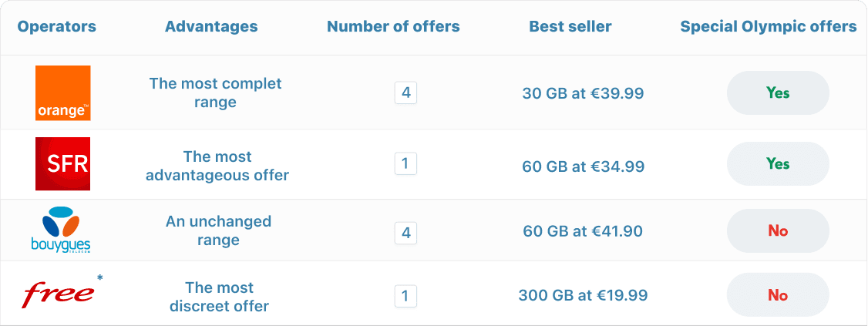Click the Best seller column header
Image resolution: width=868 pixels, height=326 pixels.
[x=570, y=26]
